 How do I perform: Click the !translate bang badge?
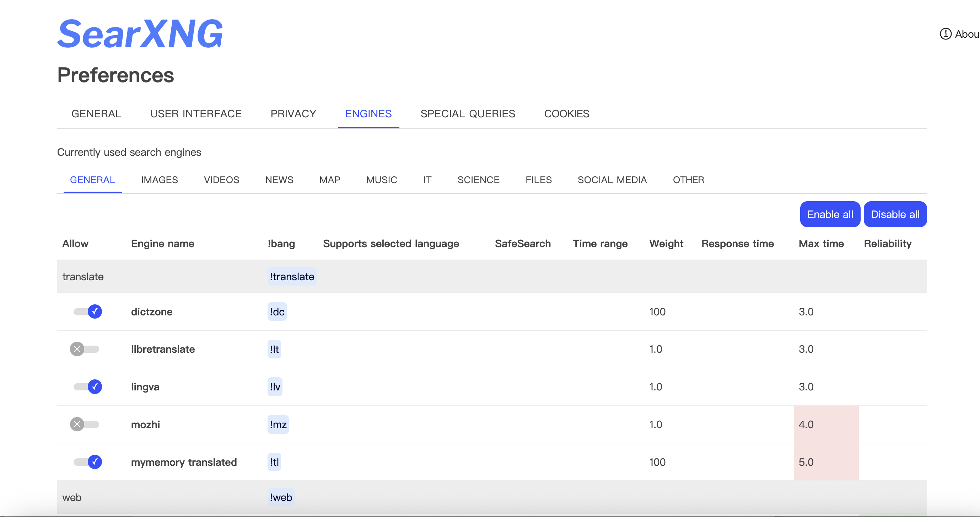point(292,276)
